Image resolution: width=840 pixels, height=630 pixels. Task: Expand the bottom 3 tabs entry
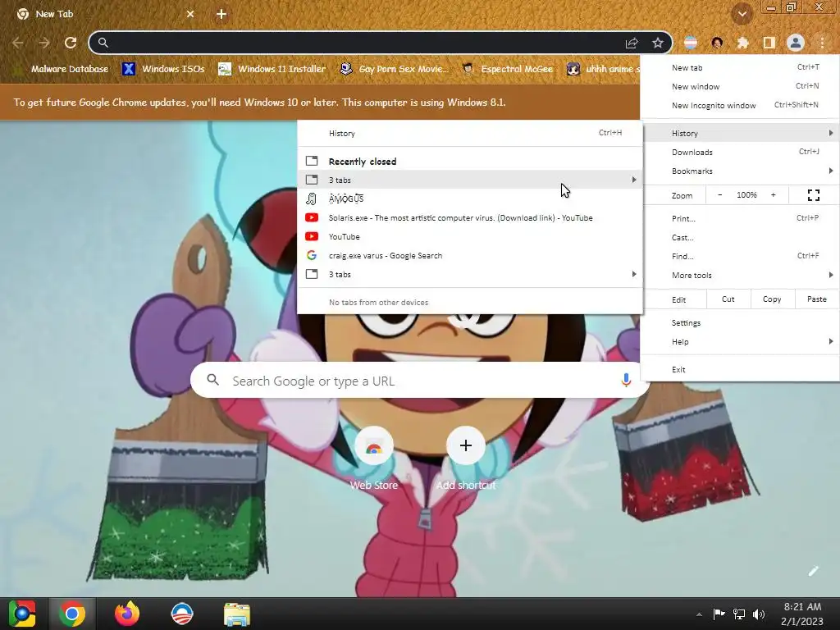coord(470,274)
